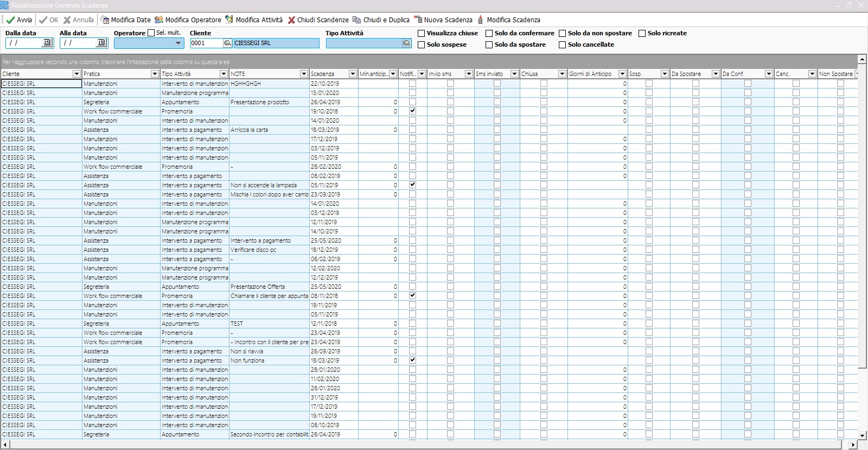The image size is (868, 450).
Task: Select note 'Non si accende la lampada'
Action: 264,185
